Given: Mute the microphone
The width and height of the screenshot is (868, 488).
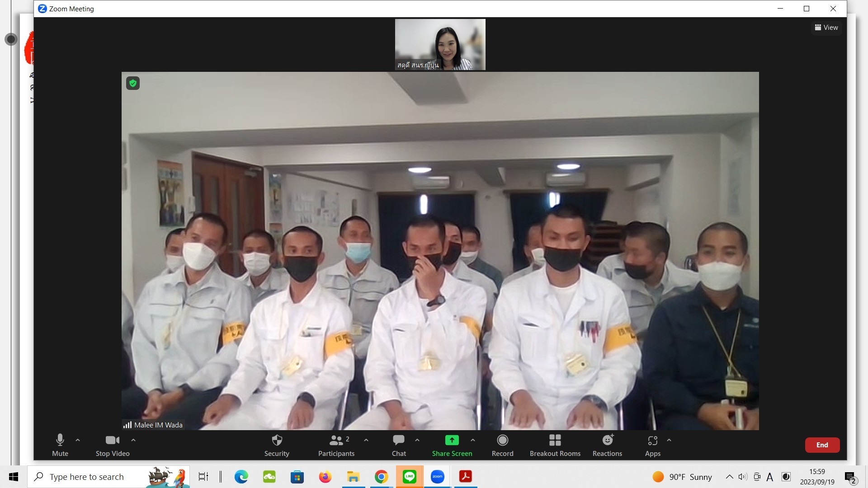Looking at the screenshot, I should coord(60,445).
